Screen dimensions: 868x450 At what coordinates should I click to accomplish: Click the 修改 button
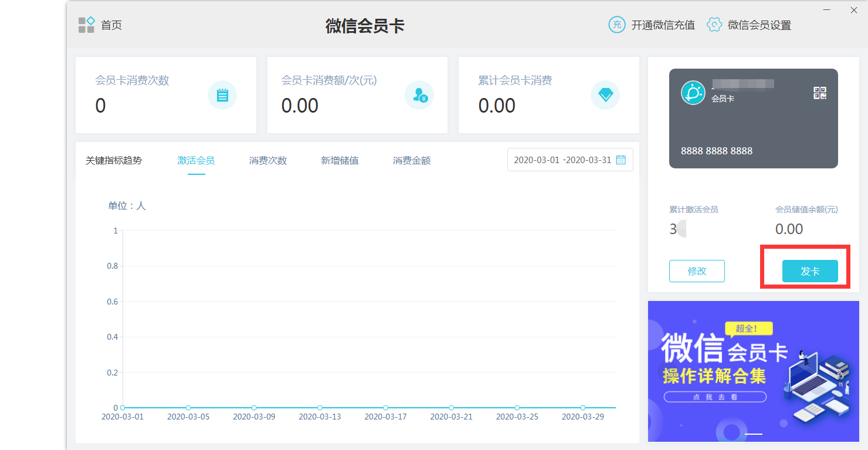click(x=697, y=271)
